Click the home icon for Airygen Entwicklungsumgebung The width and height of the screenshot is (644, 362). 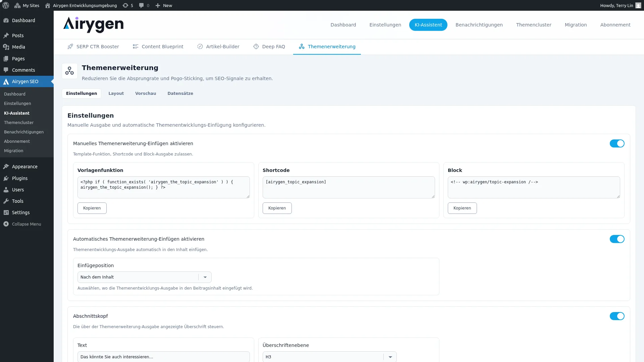(x=48, y=5)
